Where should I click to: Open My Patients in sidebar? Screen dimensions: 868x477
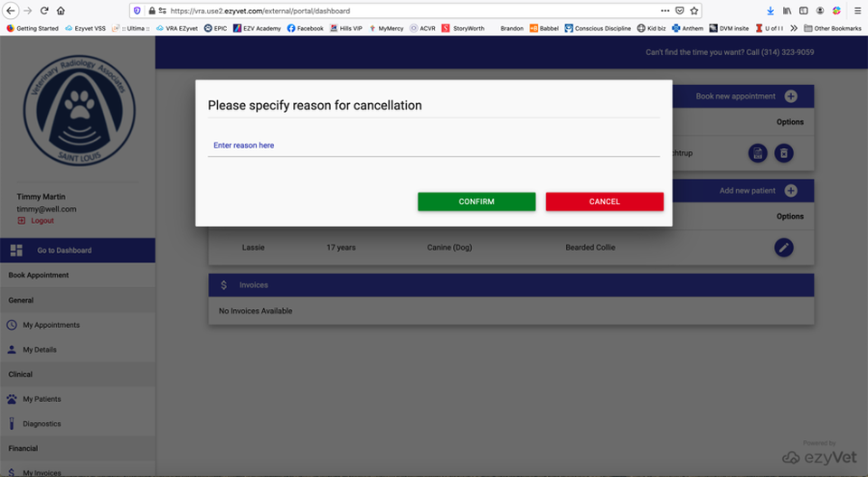pyautogui.click(x=42, y=399)
